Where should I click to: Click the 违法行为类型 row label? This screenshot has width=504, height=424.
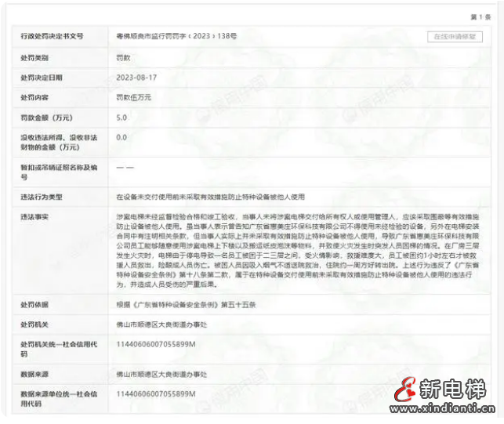coord(41,196)
